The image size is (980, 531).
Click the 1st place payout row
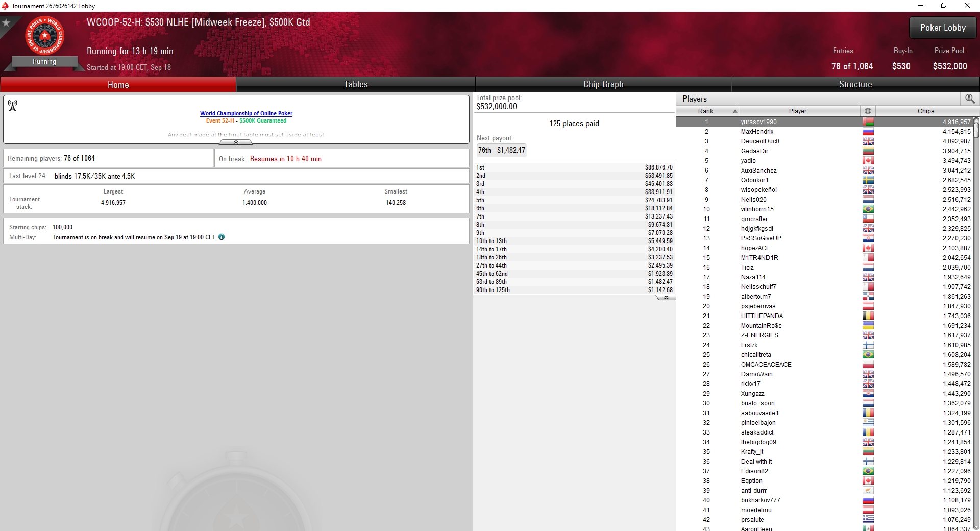(574, 167)
